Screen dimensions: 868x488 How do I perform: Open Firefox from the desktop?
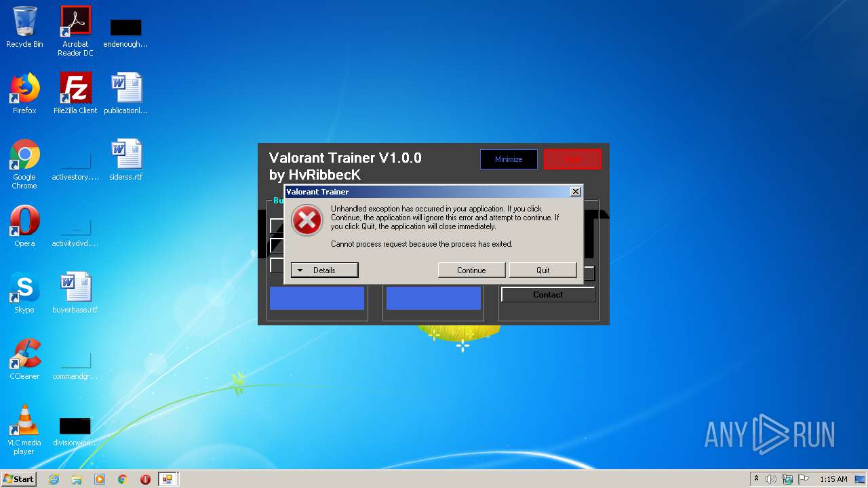click(x=24, y=94)
